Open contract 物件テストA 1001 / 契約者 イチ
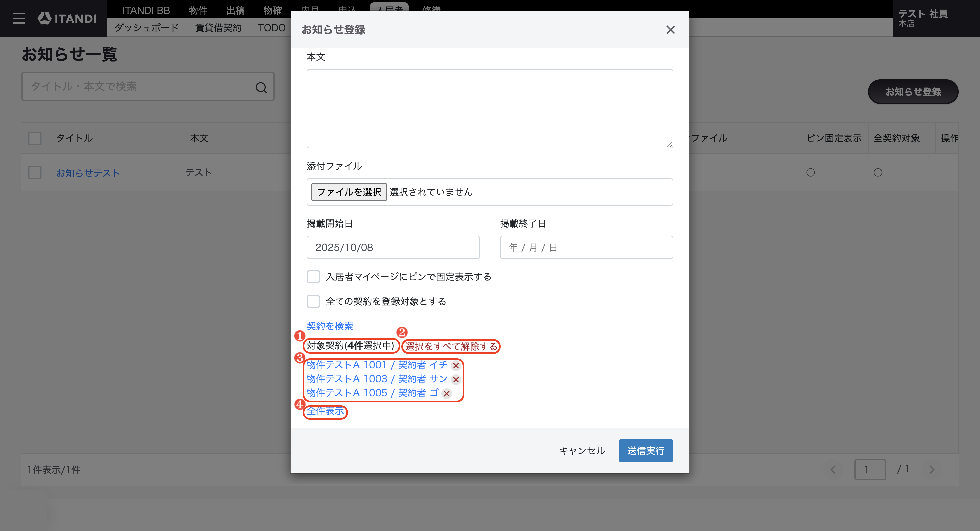This screenshot has height=531, width=980. pos(377,365)
